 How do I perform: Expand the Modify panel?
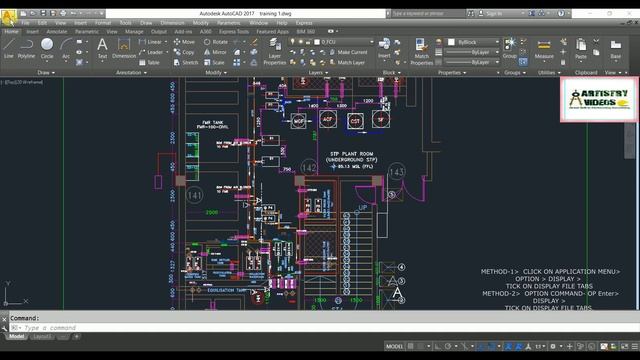[x=216, y=72]
